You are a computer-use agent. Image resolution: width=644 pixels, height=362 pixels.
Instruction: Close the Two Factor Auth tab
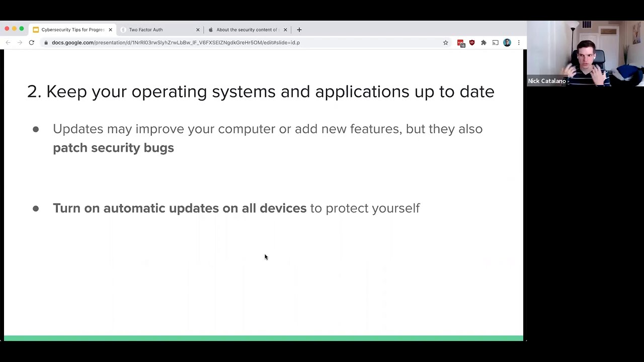(x=198, y=30)
